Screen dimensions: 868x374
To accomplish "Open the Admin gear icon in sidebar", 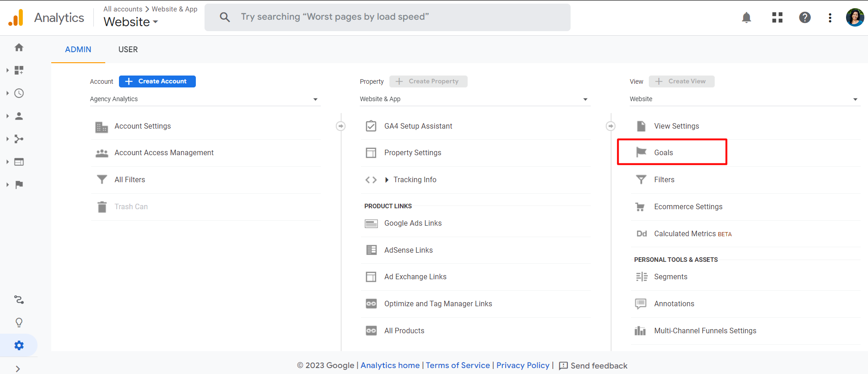I will coord(19,346).
